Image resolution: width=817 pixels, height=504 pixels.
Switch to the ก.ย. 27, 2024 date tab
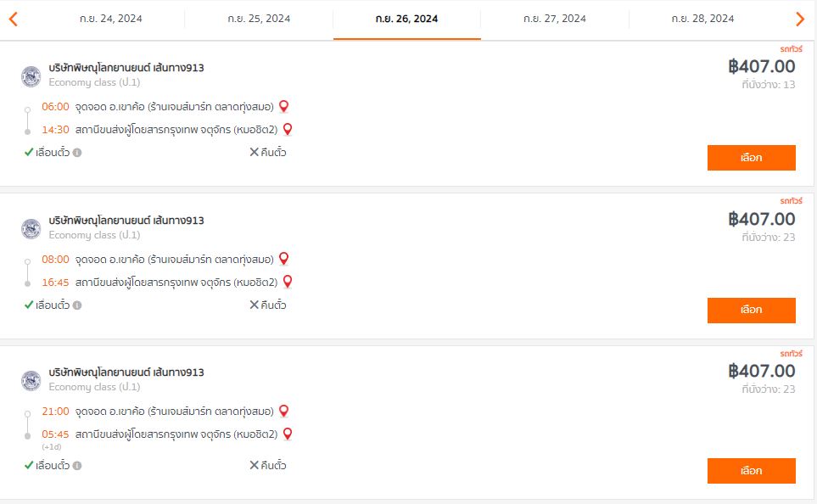[x=555, y=20]
